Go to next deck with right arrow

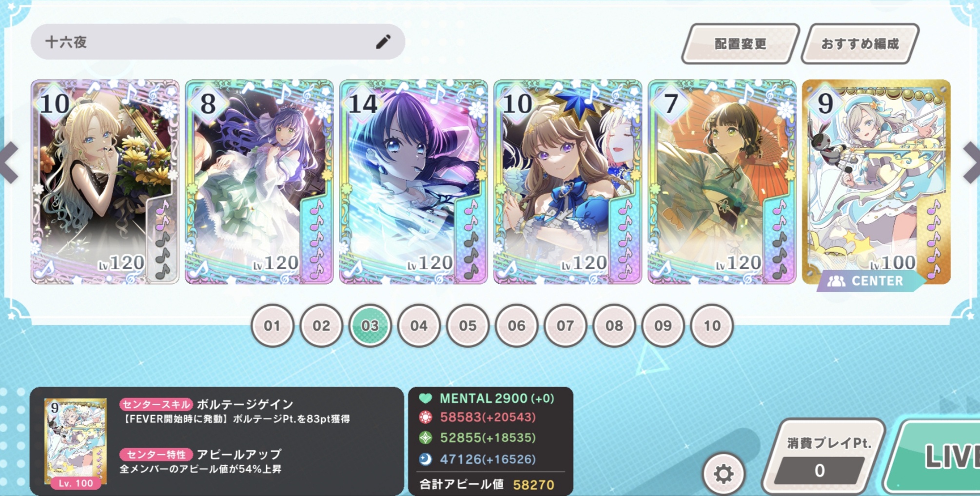[971, 163]
